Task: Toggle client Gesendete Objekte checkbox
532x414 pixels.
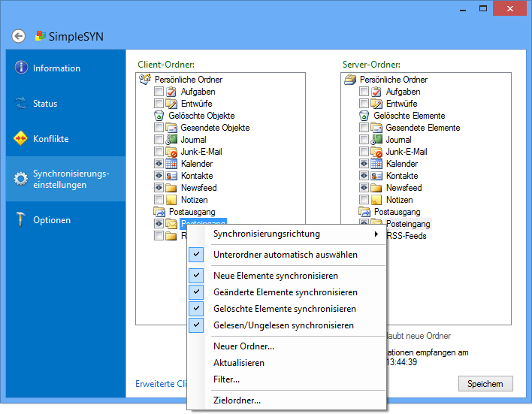Action: pyautogui.click(x=159, y=127)
